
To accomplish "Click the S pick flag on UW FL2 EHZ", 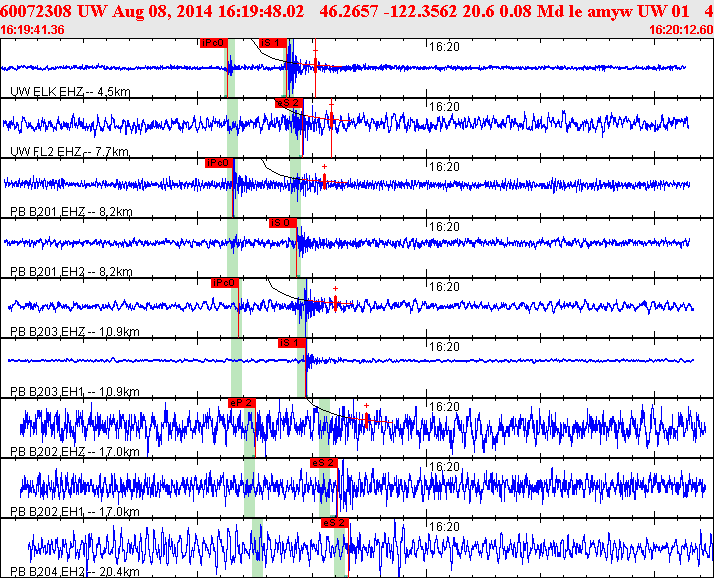I will 287,103.
